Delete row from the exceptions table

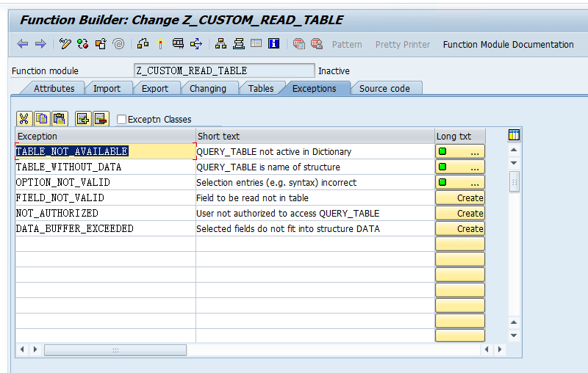click(x=101, y=119)
